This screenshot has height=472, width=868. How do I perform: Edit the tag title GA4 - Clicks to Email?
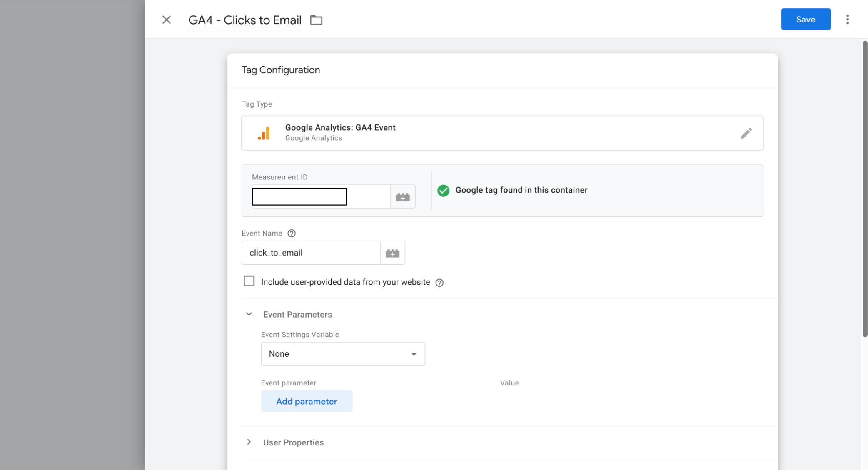244,20
